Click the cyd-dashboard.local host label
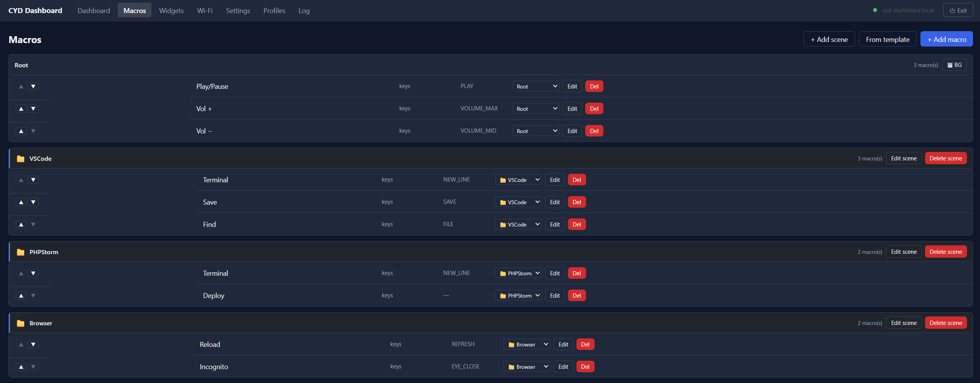 click(x=908, y=10)
